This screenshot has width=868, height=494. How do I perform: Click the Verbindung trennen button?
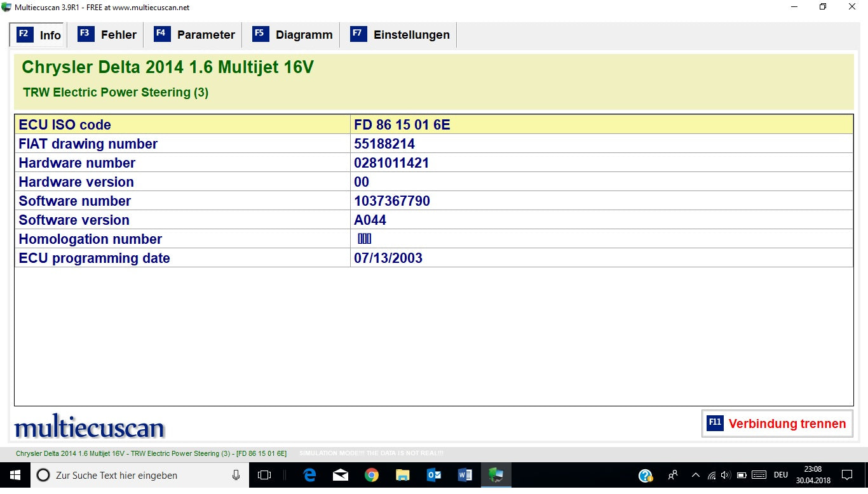(x=777, y=424)
